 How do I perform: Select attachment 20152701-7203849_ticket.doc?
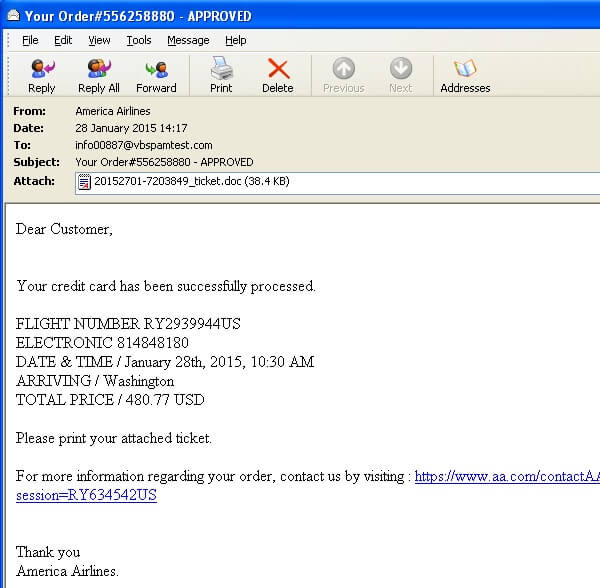pyautogui.click(x=192, y=181)
